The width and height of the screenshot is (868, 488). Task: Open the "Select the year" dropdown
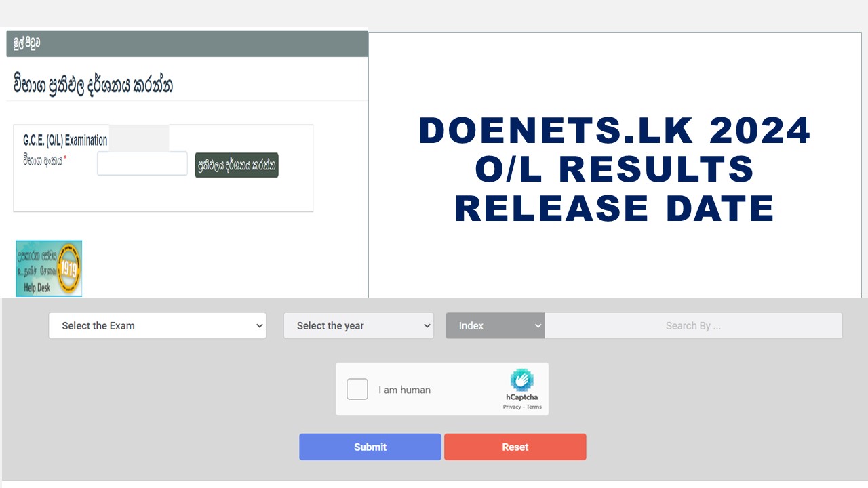(358, 325)
